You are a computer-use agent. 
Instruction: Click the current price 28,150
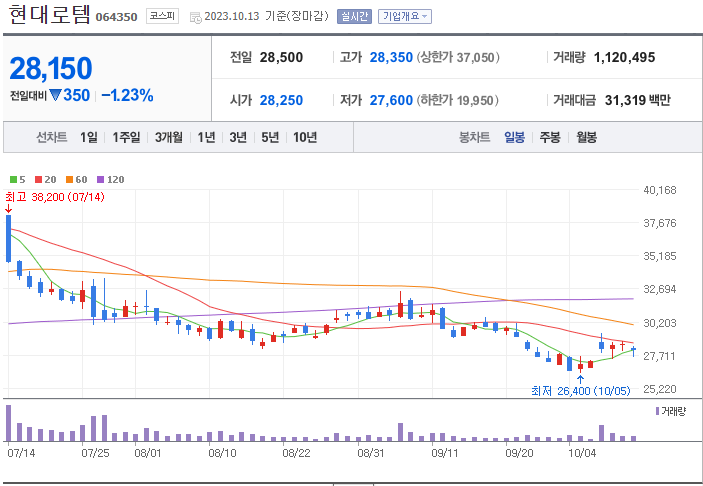coord(51,69)
